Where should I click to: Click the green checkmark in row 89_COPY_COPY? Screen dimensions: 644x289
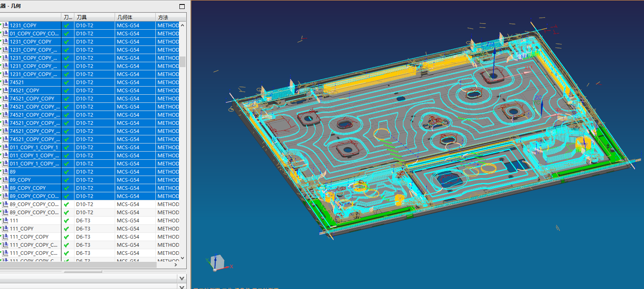pos(67,188)
